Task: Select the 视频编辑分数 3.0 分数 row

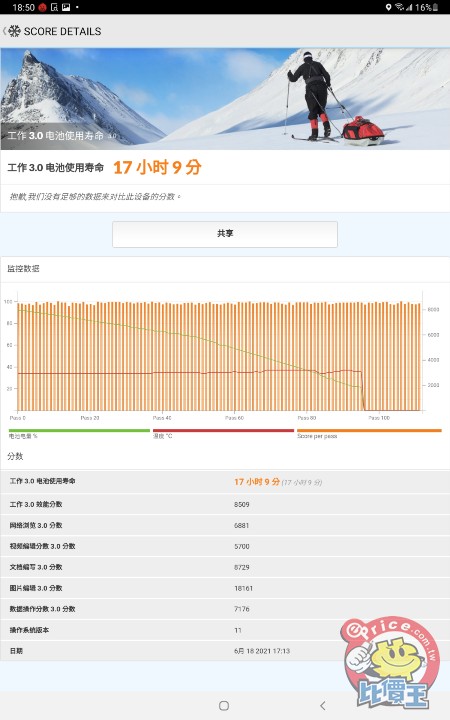Action: (225, 546)
